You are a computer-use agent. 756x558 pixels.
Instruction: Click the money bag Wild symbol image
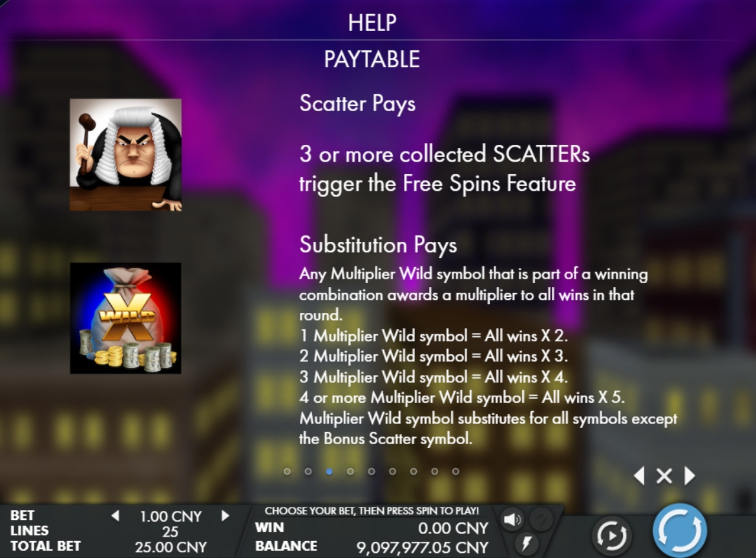[x=126, y=318]
